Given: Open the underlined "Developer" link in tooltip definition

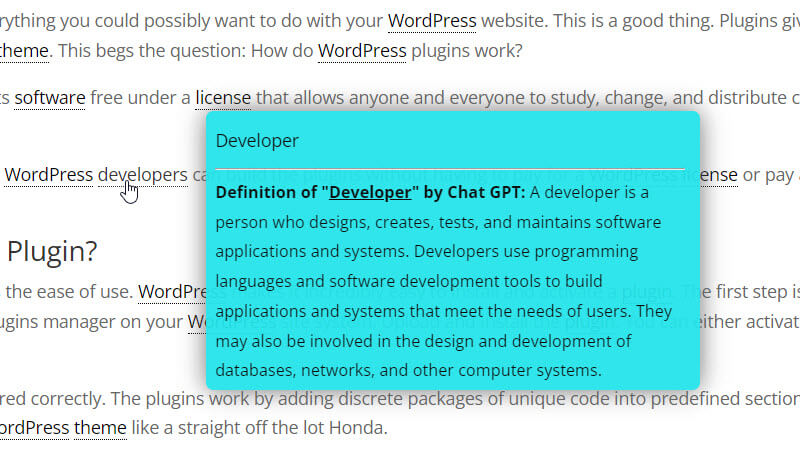Looking at the screenshot, I should click(369, 192).
